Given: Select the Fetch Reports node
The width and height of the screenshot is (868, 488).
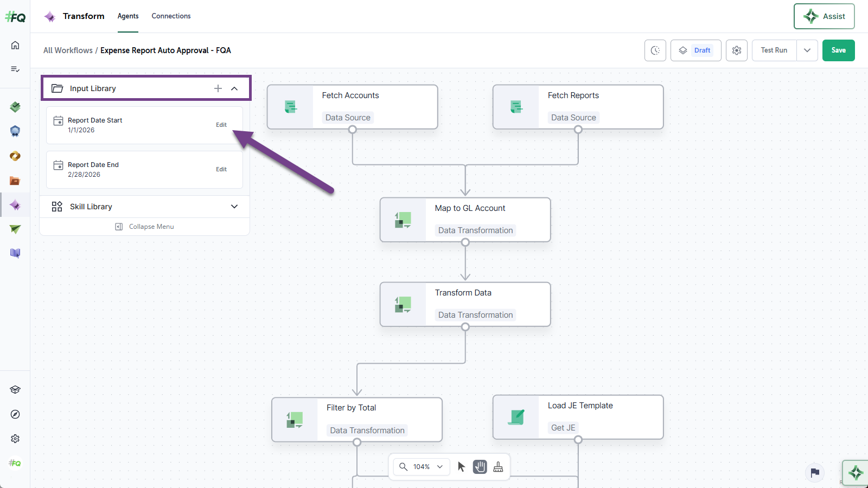Looking at the screenshot, I should (x=578, y=107).
